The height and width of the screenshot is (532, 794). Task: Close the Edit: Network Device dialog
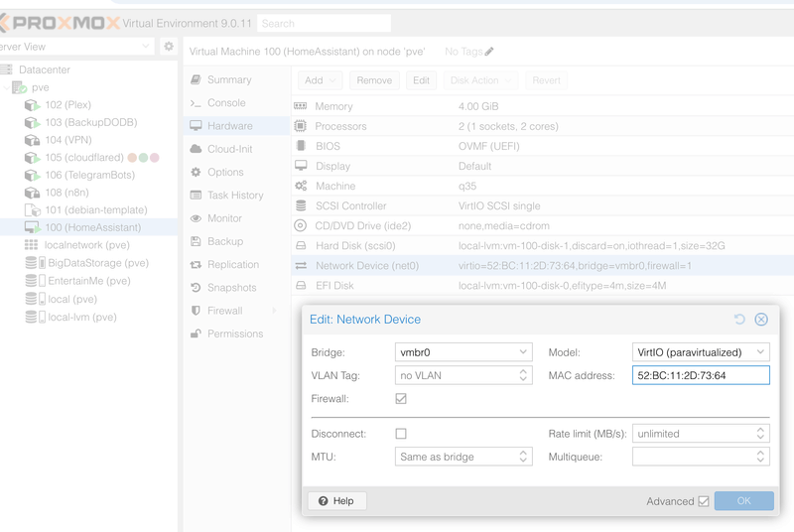click(761, 319)
